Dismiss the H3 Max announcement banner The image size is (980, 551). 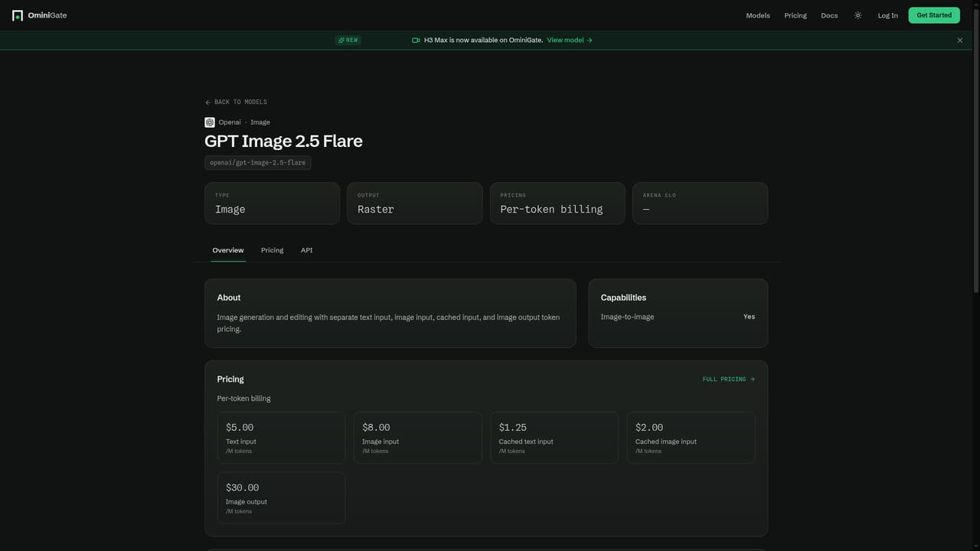click(x=960, y=41)
